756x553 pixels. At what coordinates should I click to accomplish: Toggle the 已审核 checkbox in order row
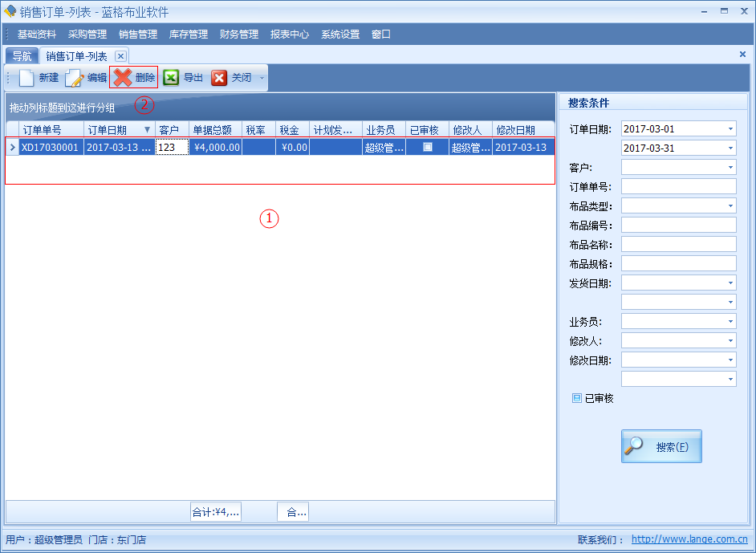pos(428,147)
